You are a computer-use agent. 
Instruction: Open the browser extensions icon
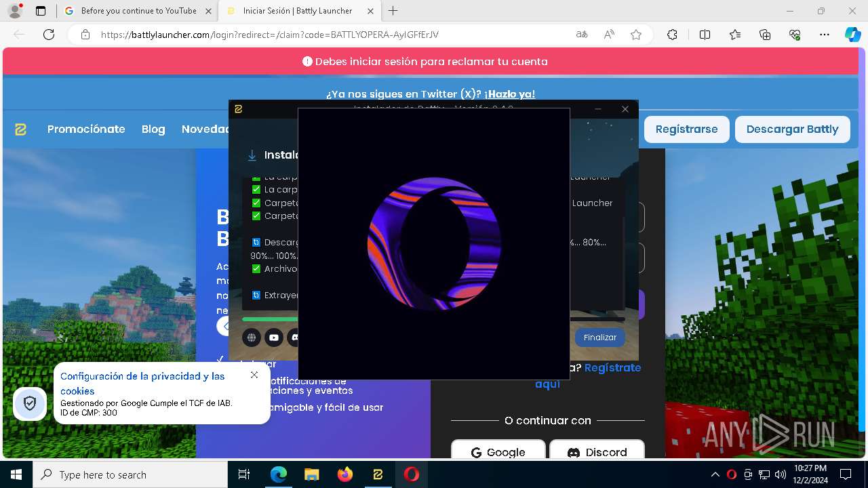tap(672, 35)
